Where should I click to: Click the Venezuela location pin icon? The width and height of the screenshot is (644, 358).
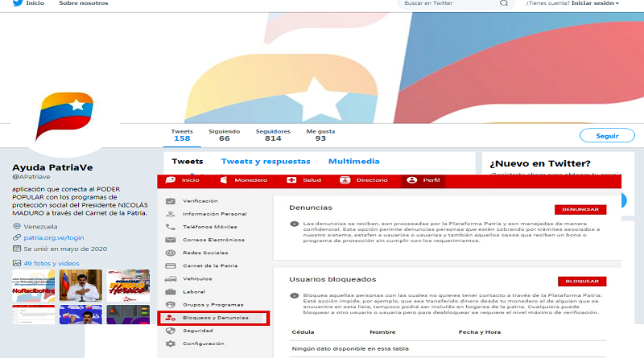click(x=17, y=226)
